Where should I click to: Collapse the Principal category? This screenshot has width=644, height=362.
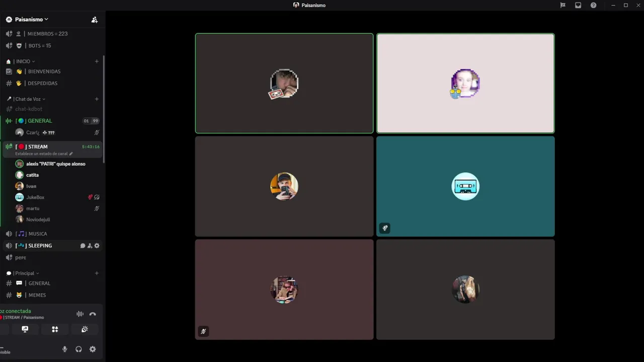[26, 274]
